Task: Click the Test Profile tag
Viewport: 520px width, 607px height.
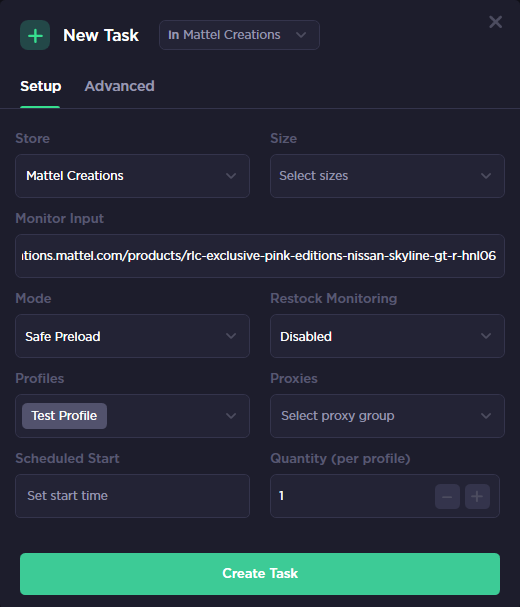Action: [64, 416]
